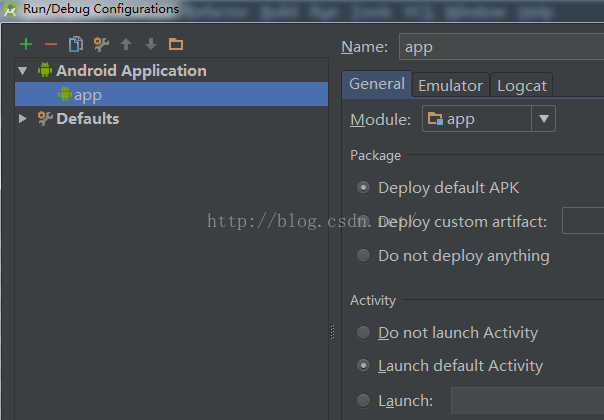Open the Module dropdown arrow
Viewport: 604px width, 420px height.
tap(544, 119)
